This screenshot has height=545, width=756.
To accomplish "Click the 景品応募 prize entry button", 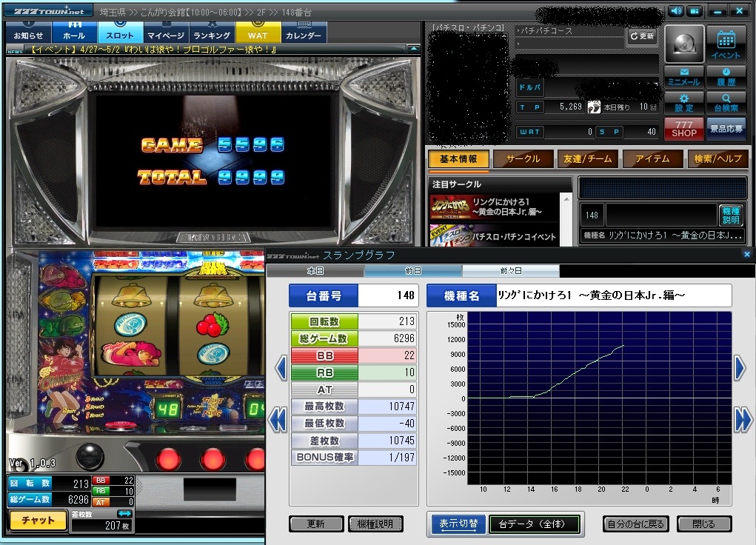I will point(726,129).
